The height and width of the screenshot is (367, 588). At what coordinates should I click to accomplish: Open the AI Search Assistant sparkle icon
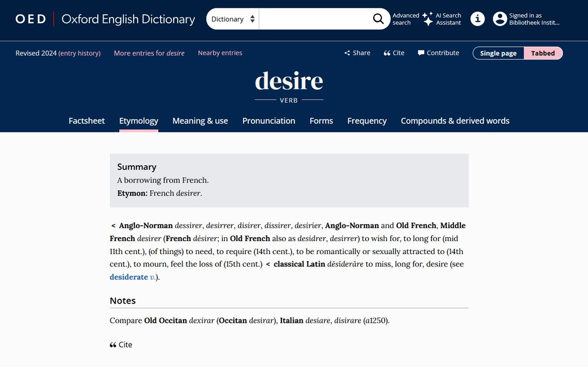(428, 19)
